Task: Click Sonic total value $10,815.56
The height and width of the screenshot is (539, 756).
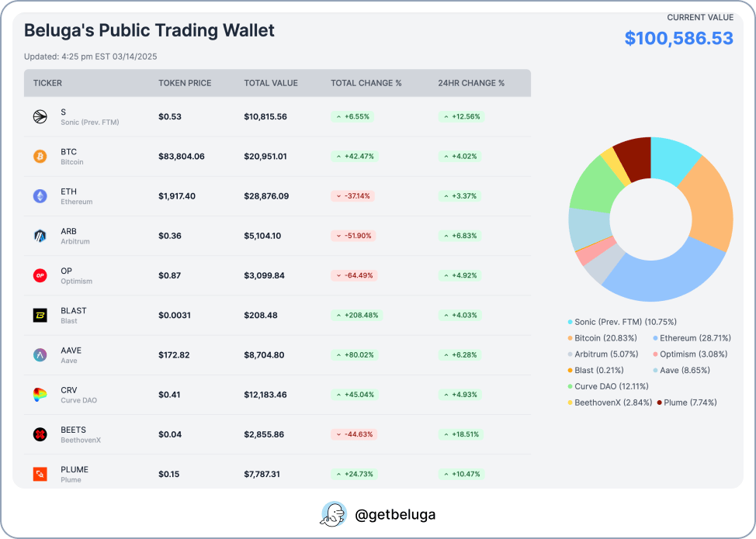Action: coord(265,116)
